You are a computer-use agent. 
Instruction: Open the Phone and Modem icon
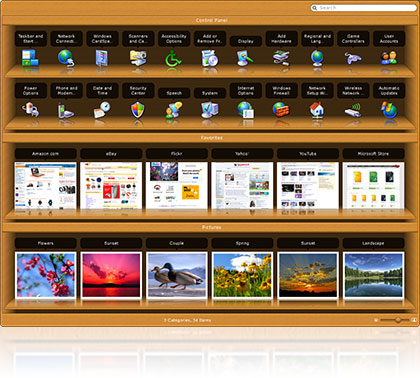[x=66, y=110]
